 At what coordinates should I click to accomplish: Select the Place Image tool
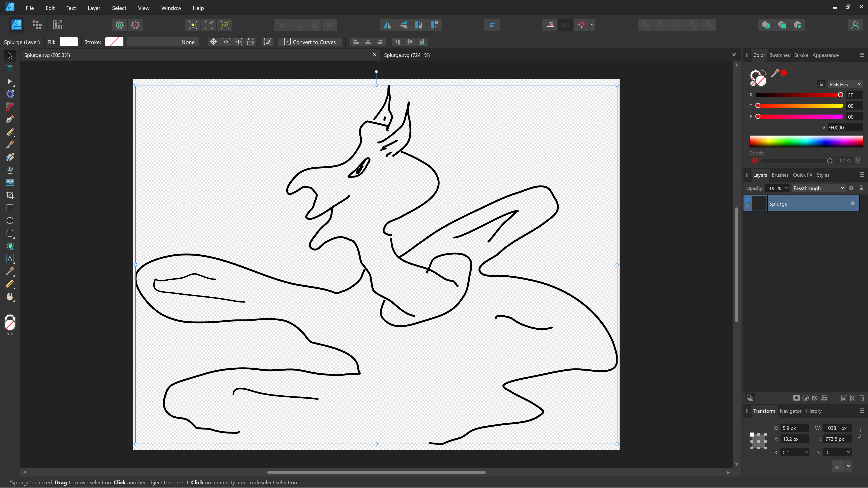pyautogui.click(x=10, y=183)
